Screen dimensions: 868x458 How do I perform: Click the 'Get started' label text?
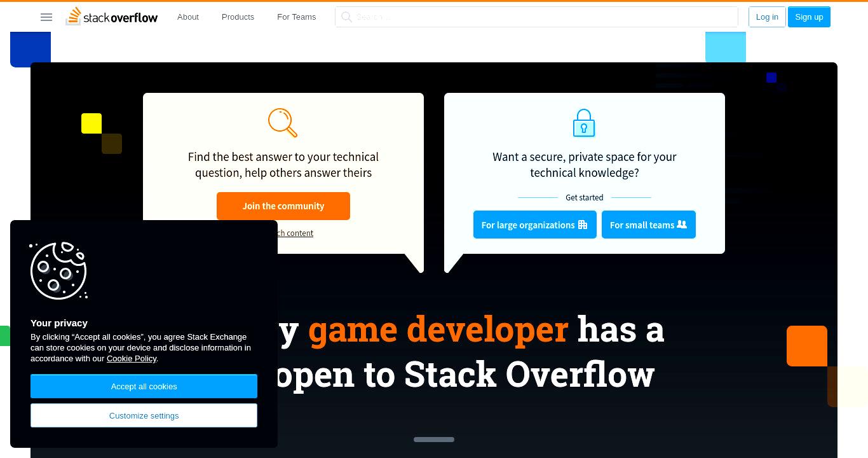[585, 197]
